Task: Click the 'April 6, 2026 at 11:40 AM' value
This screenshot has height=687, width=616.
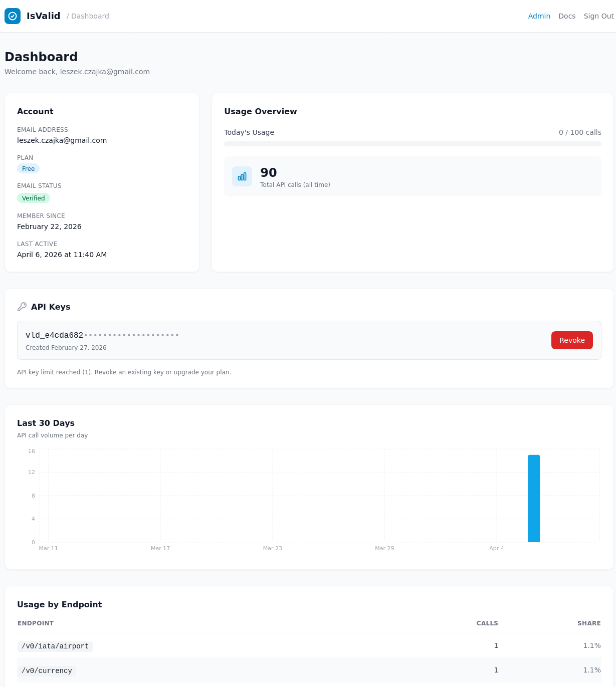Action: click(62, 255)
